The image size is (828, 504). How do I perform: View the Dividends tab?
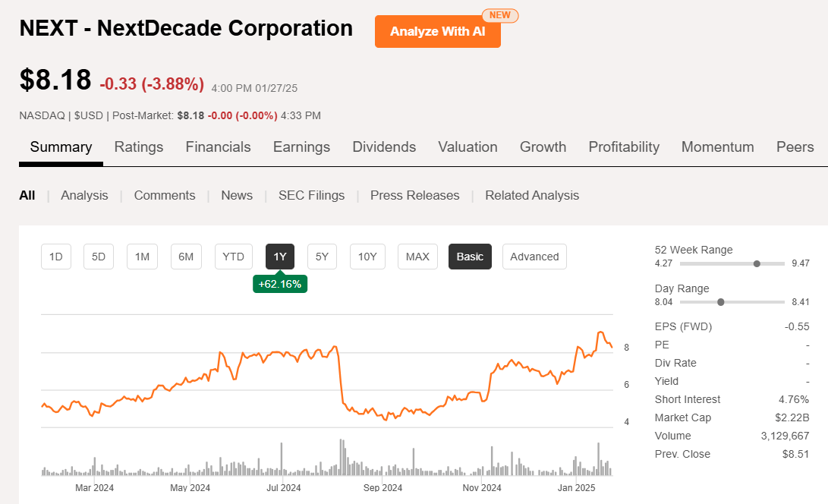pos(384,147)
